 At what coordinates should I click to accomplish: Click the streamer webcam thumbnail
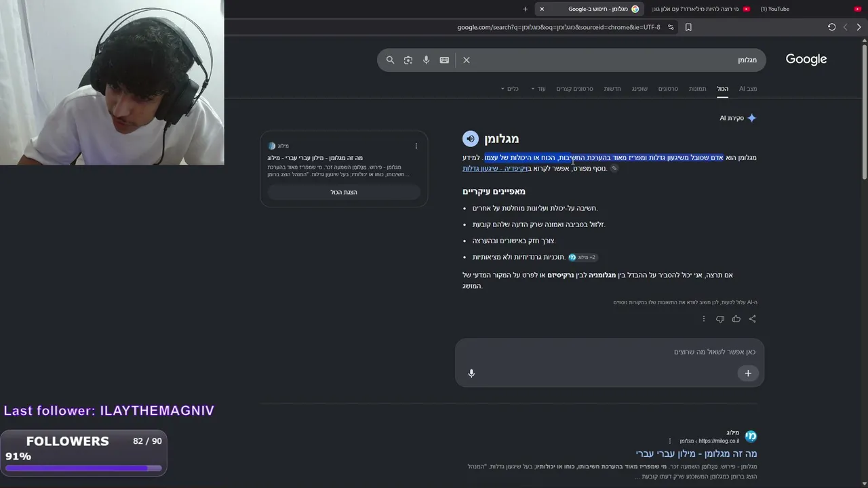tap(112, 82)
